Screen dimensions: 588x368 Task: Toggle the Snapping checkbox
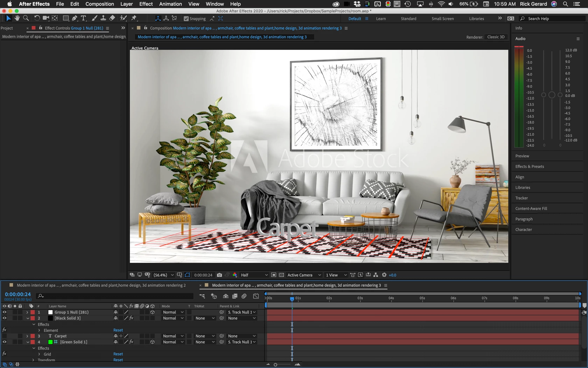tap(186, 19)
